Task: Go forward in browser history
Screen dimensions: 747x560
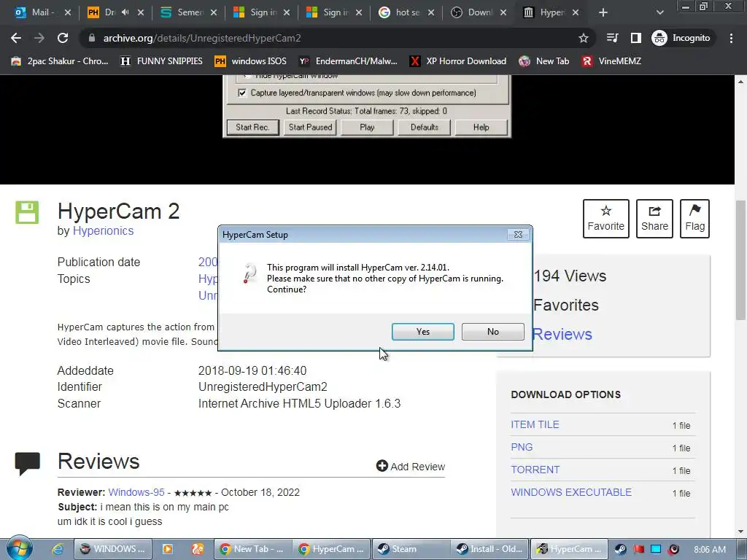Action: tap(39, 38)
